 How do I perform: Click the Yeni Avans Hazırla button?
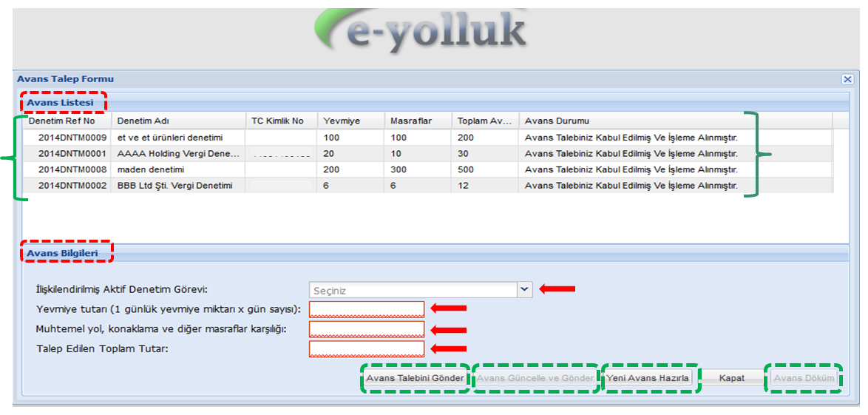tap(648, 379)
